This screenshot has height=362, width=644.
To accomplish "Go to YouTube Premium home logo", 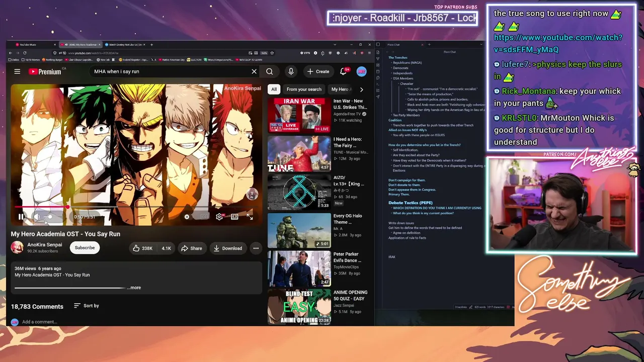I will click(45, 71).
